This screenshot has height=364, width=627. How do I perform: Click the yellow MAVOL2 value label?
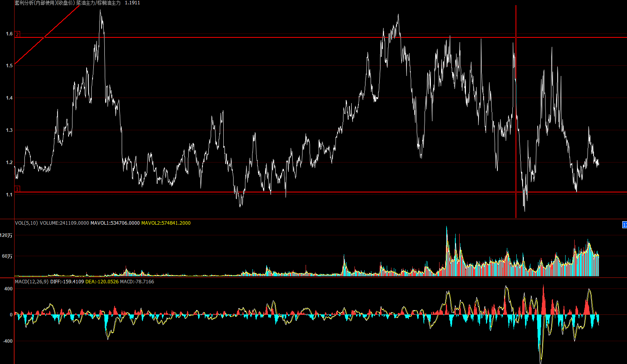pyautogui.click(x=166, y=223)
